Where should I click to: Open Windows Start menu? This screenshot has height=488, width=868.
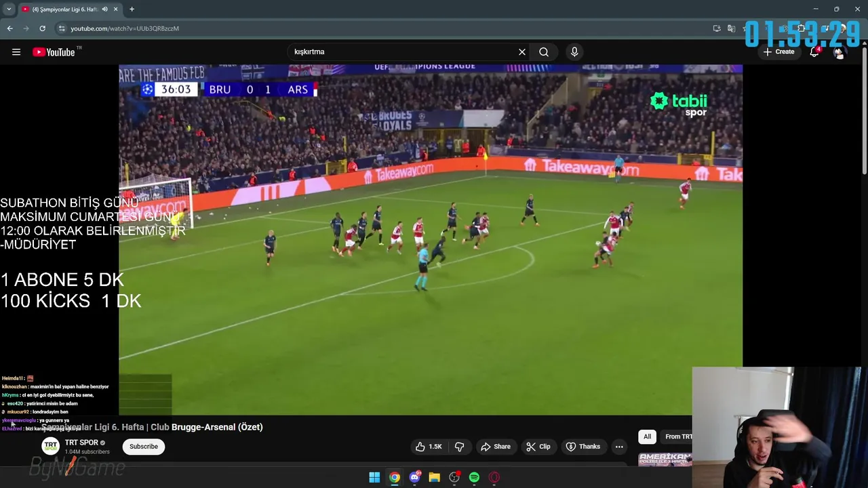click(374, 477)
